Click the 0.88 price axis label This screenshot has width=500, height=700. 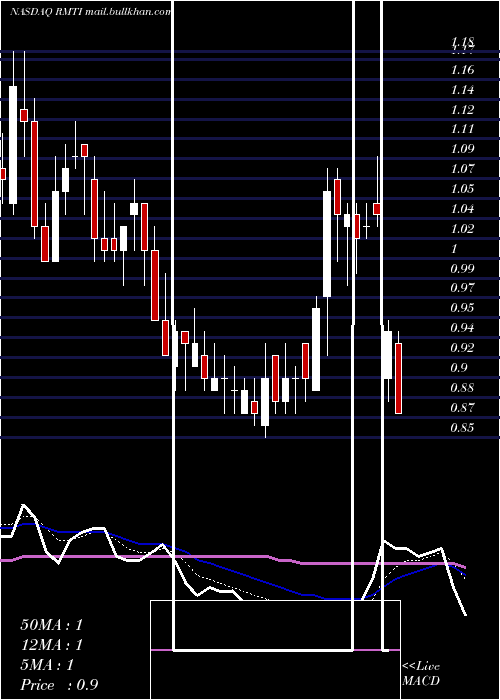coord(462,388)
